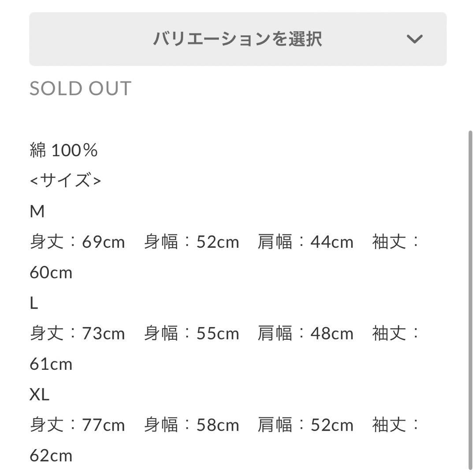Click the 肩幅:52cm measurement for XL
Image resolution: width=476 pixels, height=476 pixels.
(305, 425)
